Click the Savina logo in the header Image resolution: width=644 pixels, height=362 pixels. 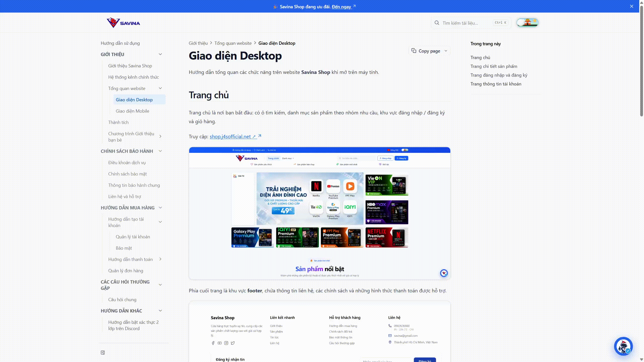(x=123, y=23)
